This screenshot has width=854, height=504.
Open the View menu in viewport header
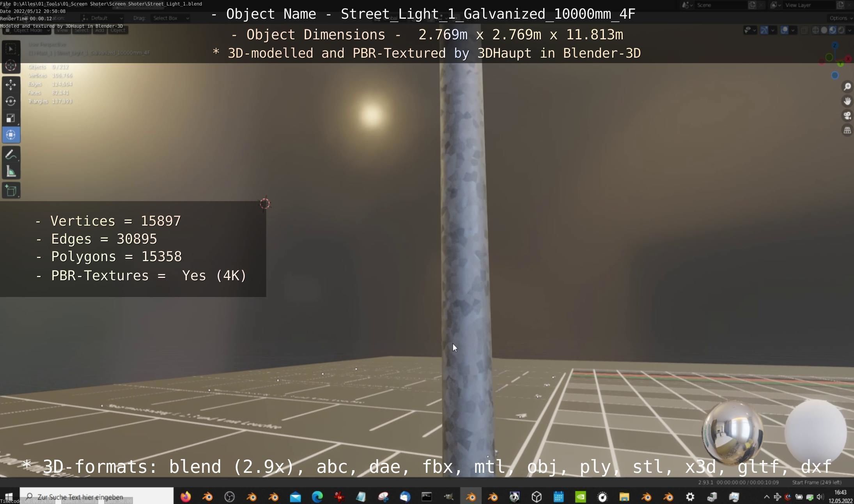click(x=62, y=30)
